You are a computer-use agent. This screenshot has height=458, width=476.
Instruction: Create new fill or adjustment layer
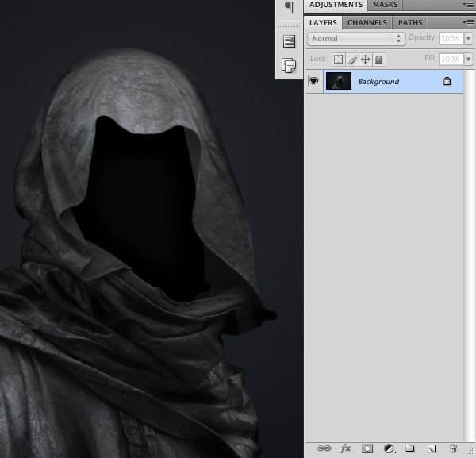pos(390,448)
